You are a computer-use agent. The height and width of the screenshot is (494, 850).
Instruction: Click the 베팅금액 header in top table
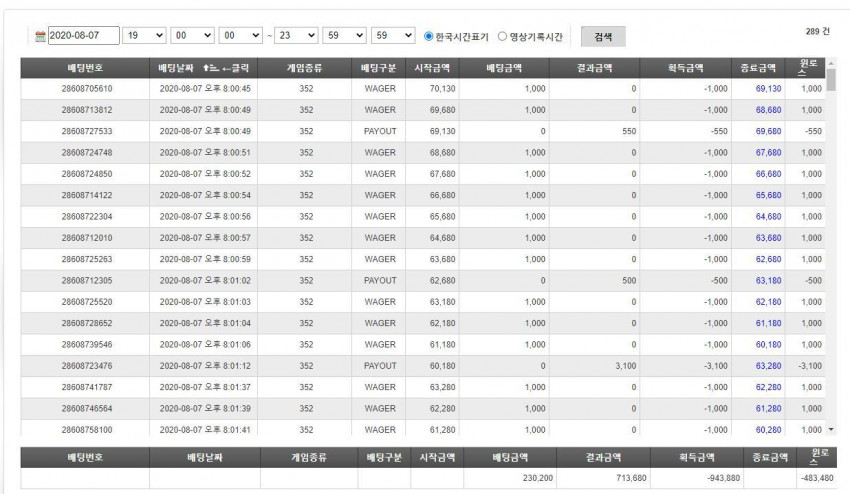pyautogui.click(x=504, y=68)
